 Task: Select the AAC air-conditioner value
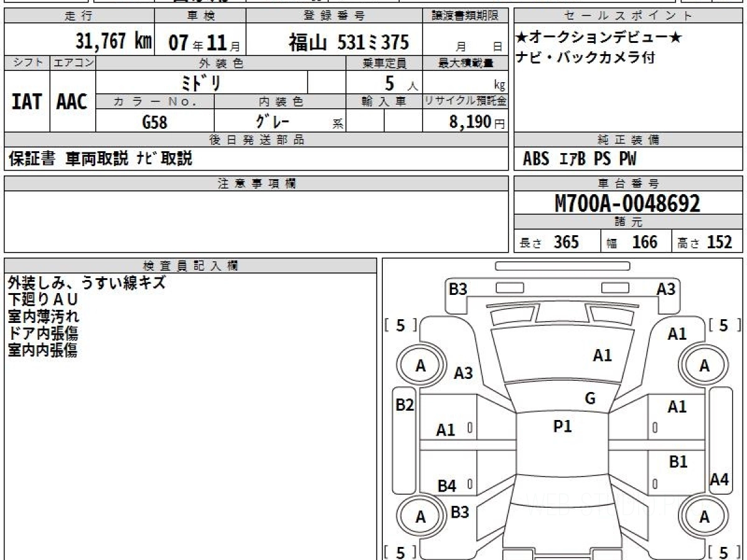pyautogui.click(x=72, y=102)
